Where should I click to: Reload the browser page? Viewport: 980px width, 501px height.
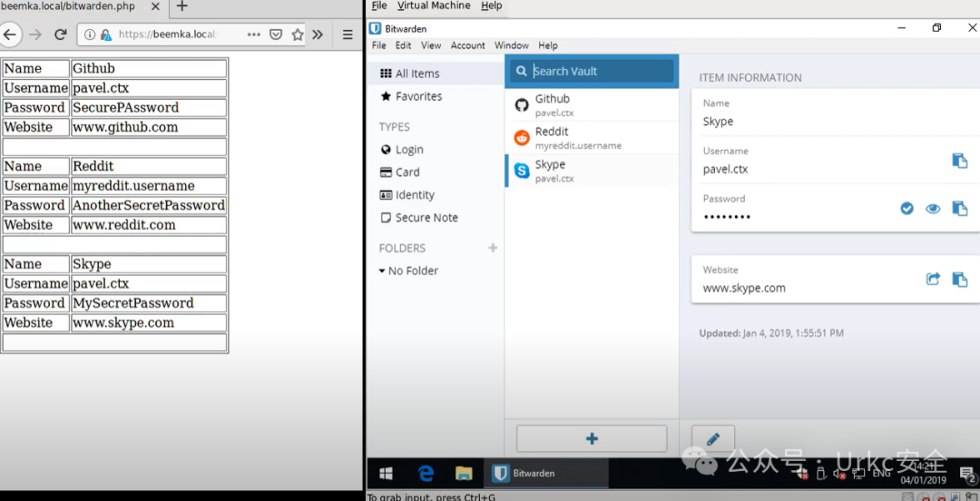coord(60,34)
